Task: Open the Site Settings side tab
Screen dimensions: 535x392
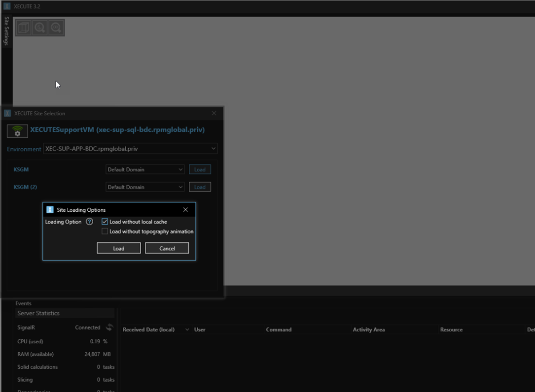Action: (6, 31)
